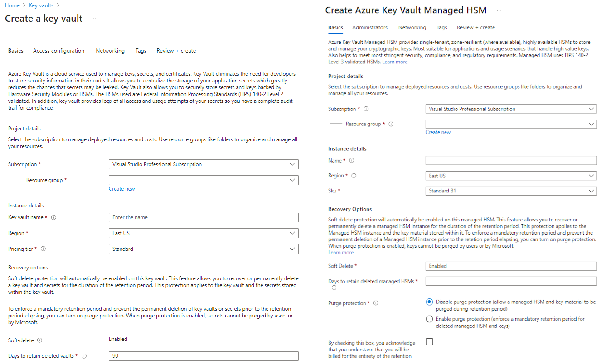Select Disable purge protection radio button
The width and height of the screenshot is (601, 364).
pyautogui.click(x=429, y=302)
